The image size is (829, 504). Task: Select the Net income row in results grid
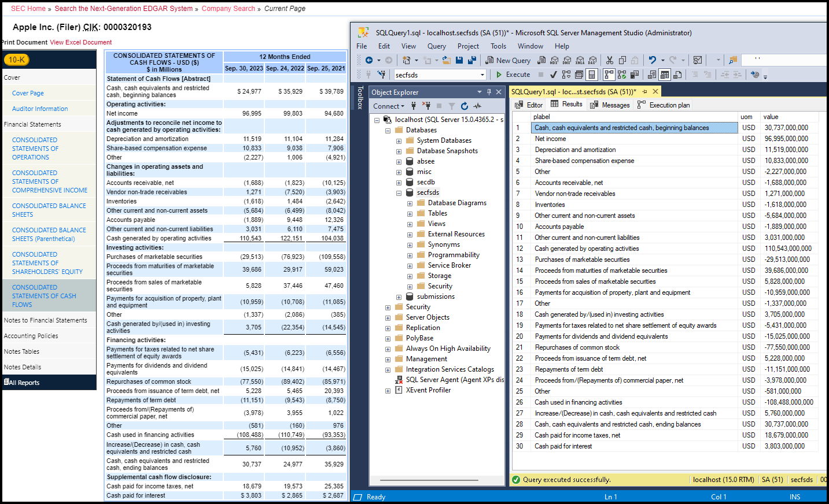click(665, 139)
